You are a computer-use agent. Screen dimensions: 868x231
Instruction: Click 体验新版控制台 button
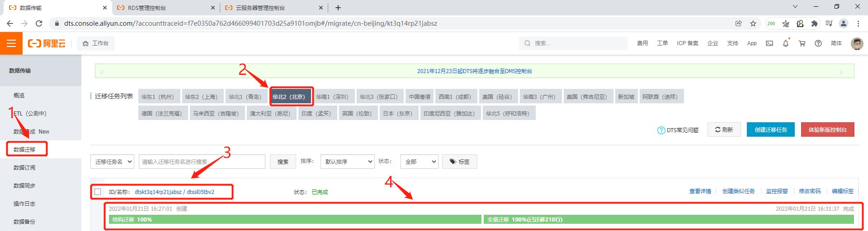click(x=827, y=129)
